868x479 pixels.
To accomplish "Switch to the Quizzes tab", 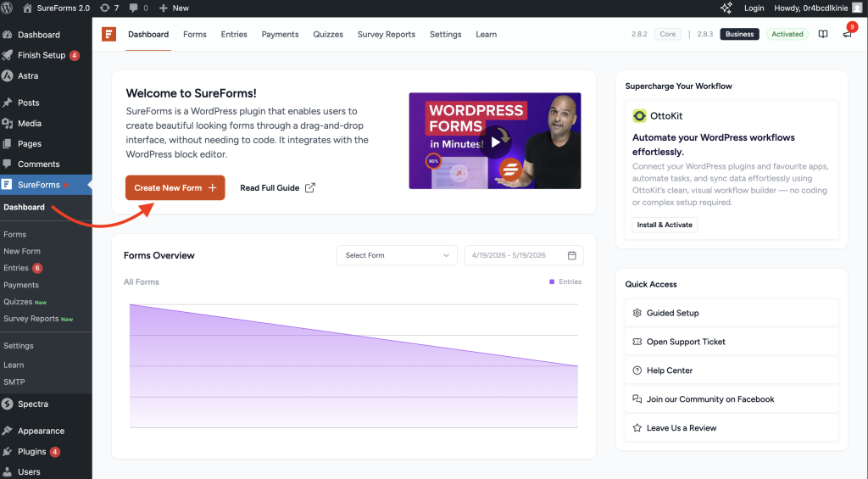I will point(328,34).
